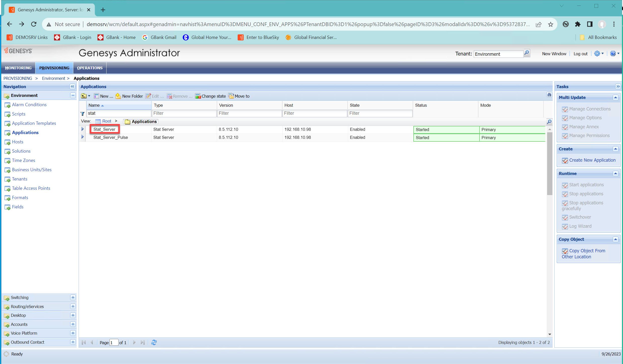Expand the Accounts navigation section

[x=73, y=324]
